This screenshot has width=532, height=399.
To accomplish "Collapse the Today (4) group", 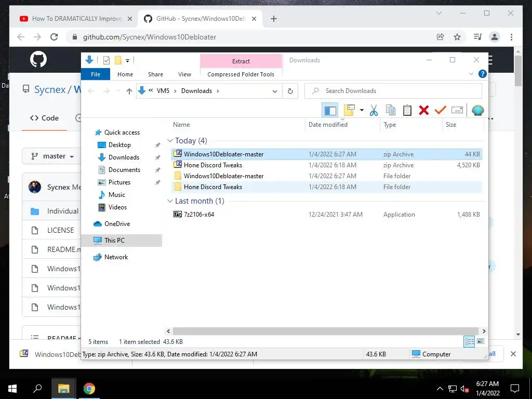I will point(170,140).
